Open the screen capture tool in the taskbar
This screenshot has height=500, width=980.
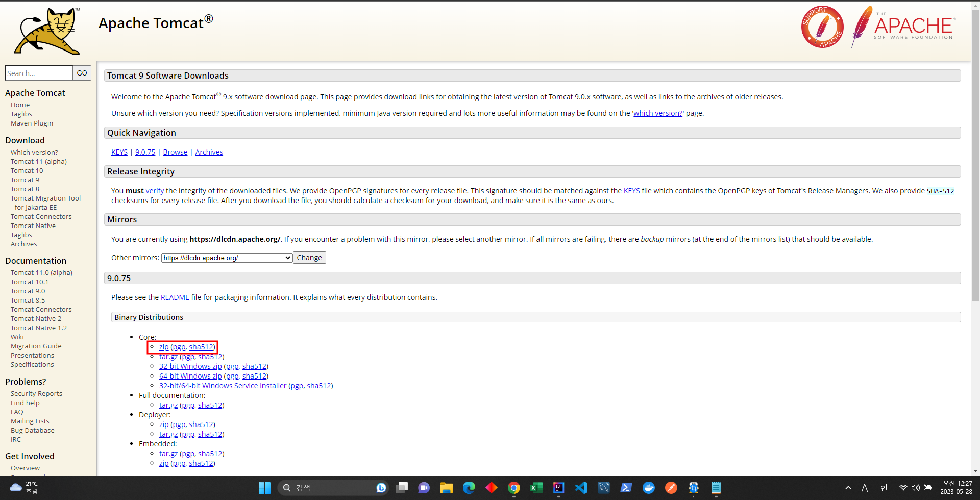(x=694, y=488)
